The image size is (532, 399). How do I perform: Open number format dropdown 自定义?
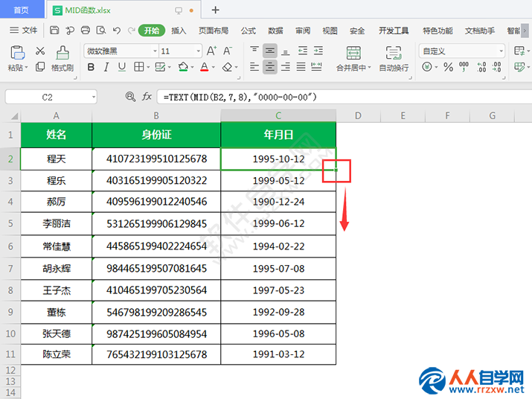(x=501, y=51)
